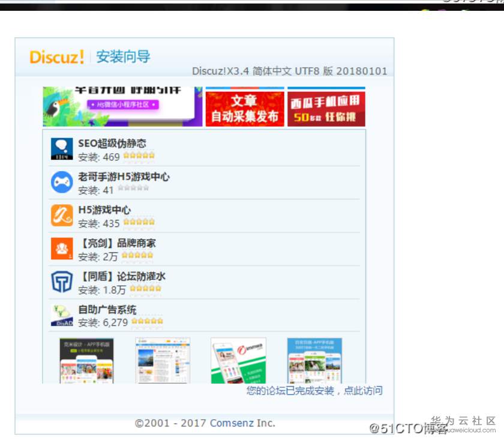Click the H5游戏中心 title link

104,210
